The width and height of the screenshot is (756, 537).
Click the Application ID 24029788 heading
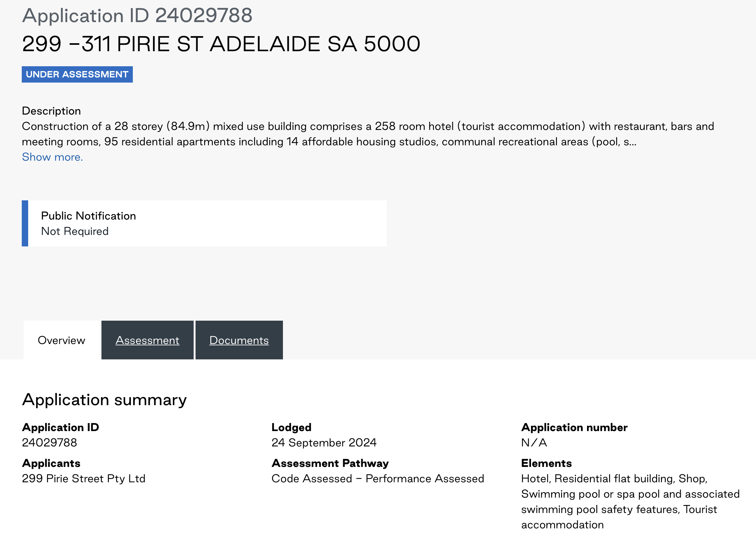click(137, 16)
